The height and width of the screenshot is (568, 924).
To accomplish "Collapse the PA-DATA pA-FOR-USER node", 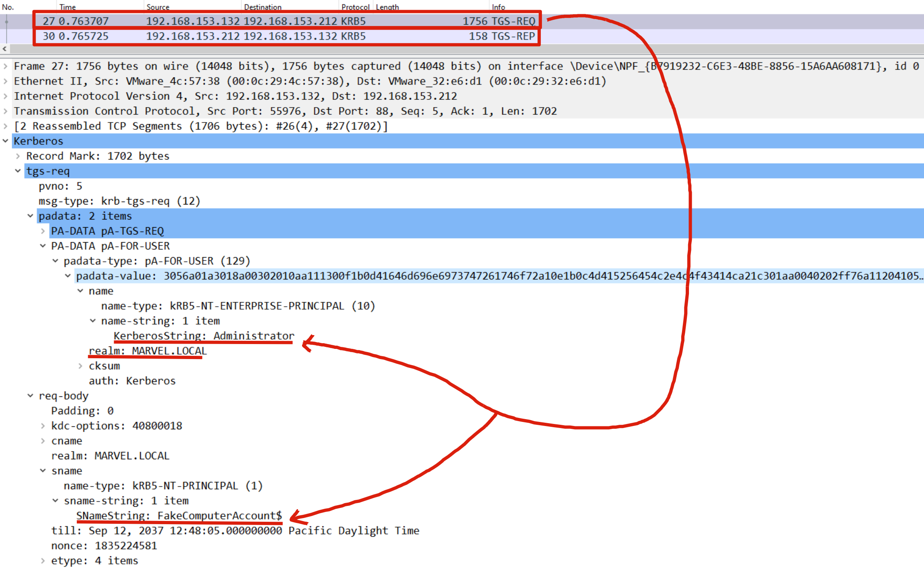I will [x=43, y=246].
